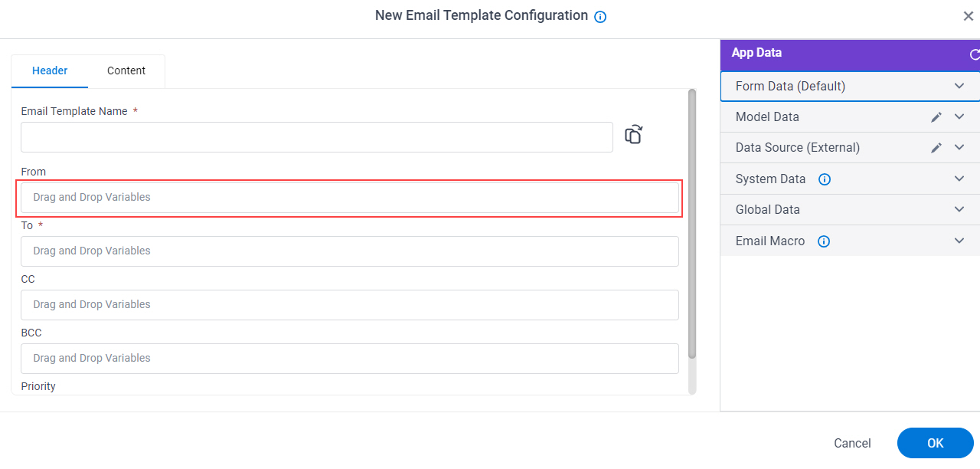Expand Global Data section chevron

click(x=959, y=209)
